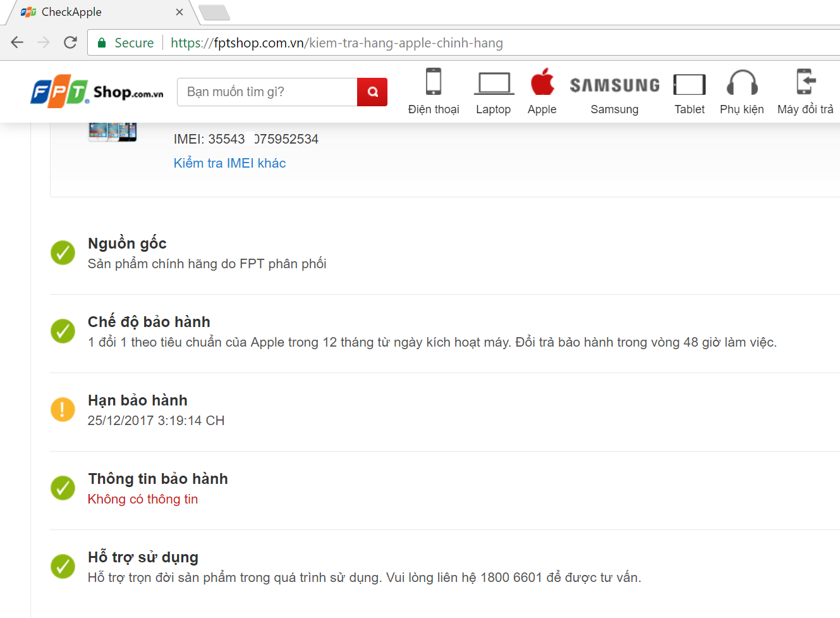Viewport: 840px width, 618px height.
Task: Click the green check beside Chế độ bảo hành
Action: pos(63,331)
